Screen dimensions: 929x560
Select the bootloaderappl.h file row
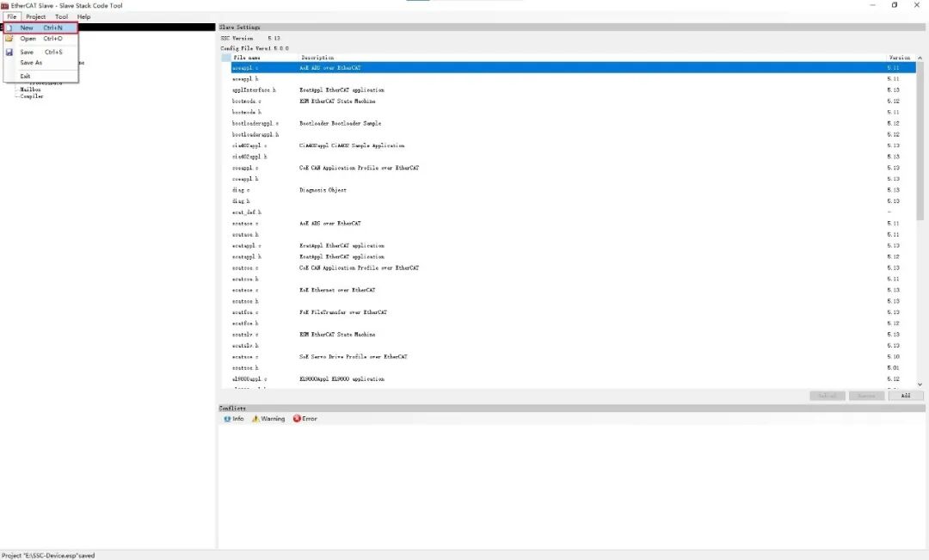(573, 134)
